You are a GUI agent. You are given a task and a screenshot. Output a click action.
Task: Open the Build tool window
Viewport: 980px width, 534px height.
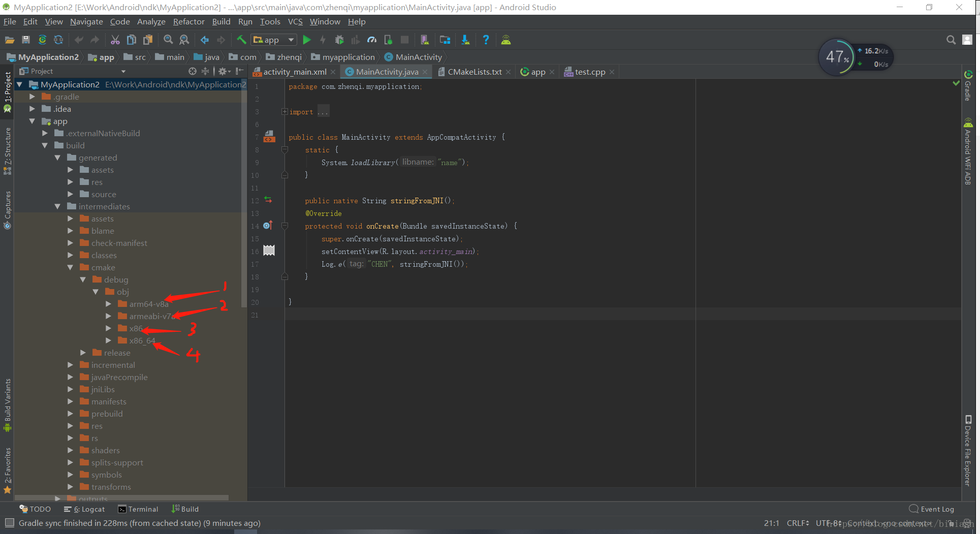[x=185, y=509]
